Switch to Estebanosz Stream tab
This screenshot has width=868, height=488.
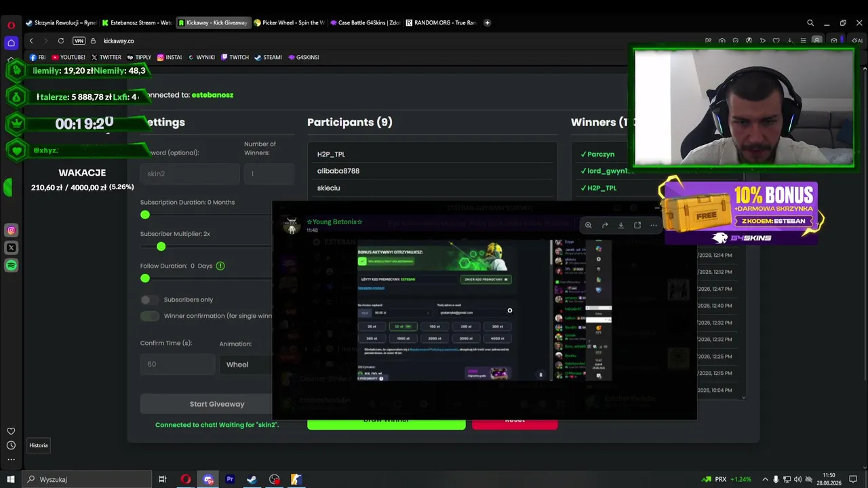(137, 22)
